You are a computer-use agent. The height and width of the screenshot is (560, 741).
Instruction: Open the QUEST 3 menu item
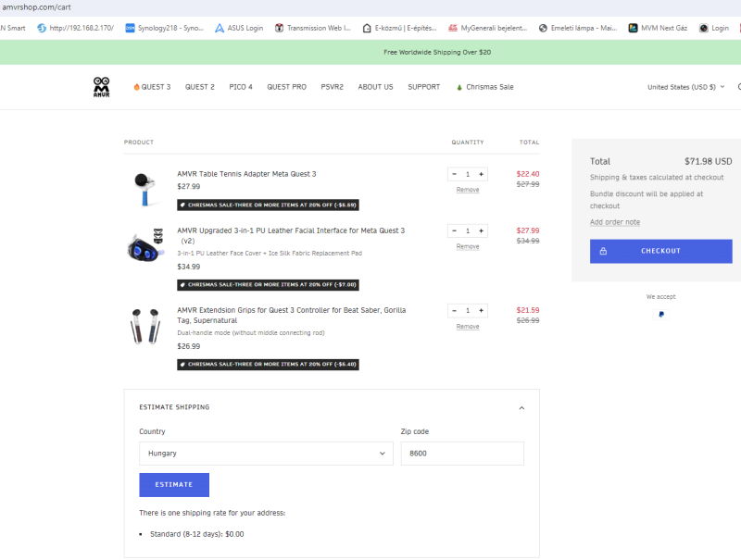coord(152,87)
